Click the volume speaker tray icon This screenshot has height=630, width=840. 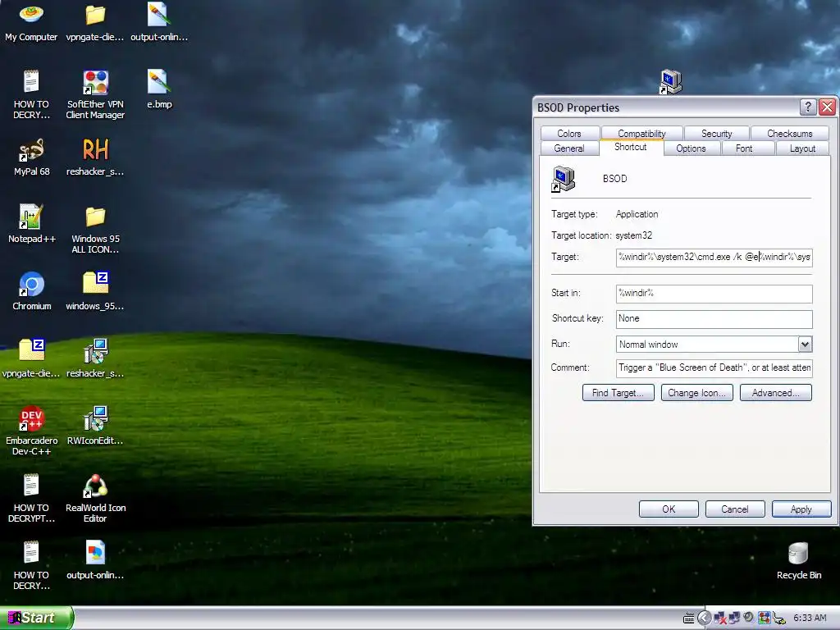pos(749,618)
